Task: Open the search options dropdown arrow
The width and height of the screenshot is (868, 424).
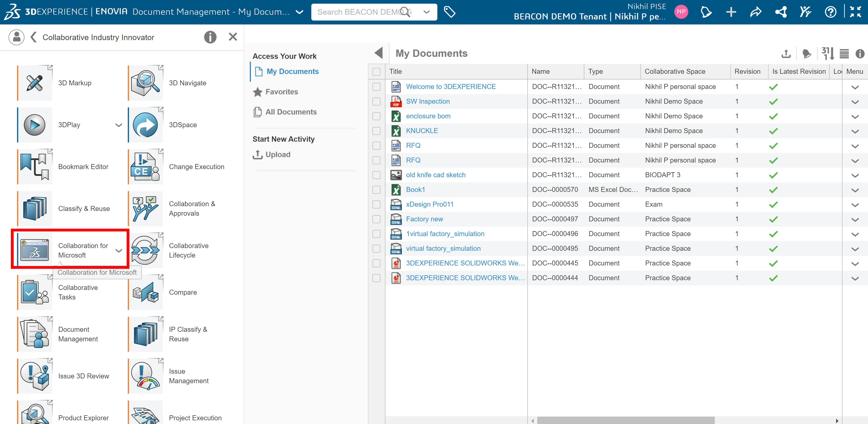Action: pos(427,12)
